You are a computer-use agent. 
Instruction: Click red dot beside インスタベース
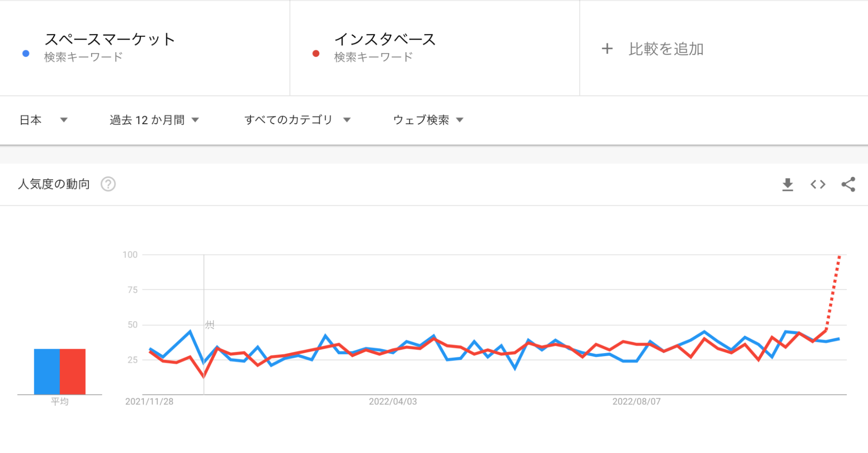(316, 53)
